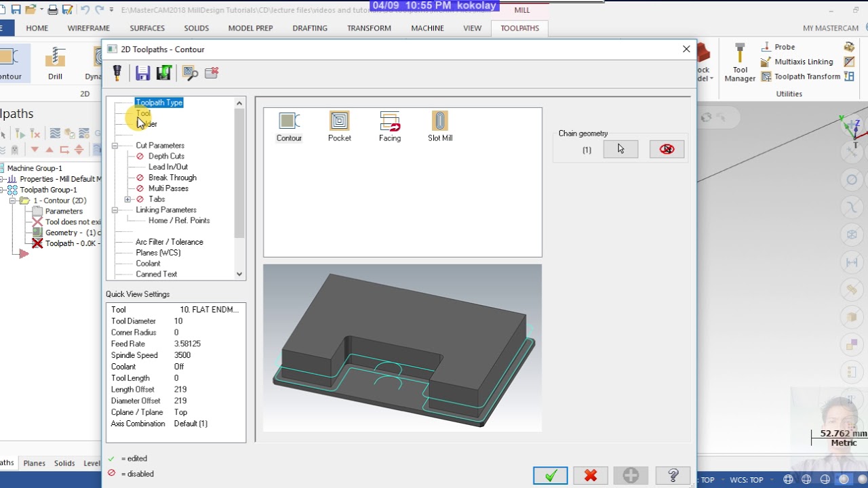
Task: Click the hide dialog icon with red X
Action: click(212, 73)
